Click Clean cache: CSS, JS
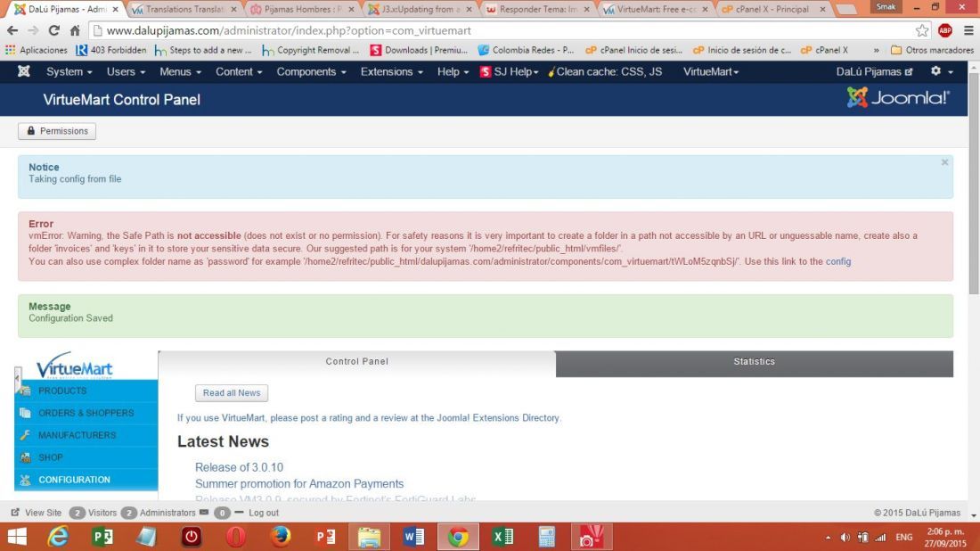980x551 pixels. tap(605, 71)
